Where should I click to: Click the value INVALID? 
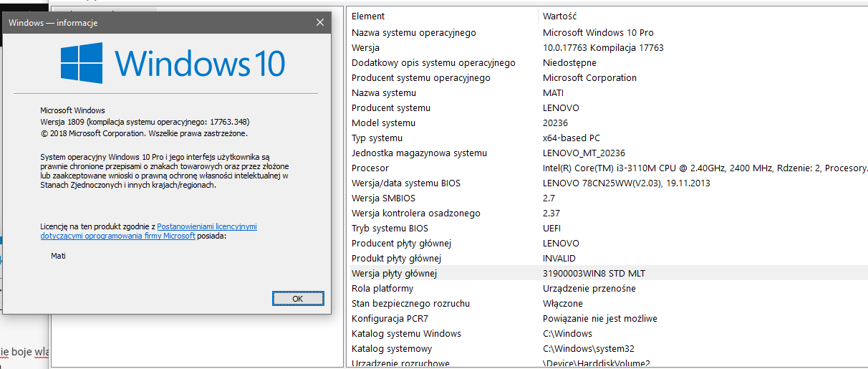point(559,258)
